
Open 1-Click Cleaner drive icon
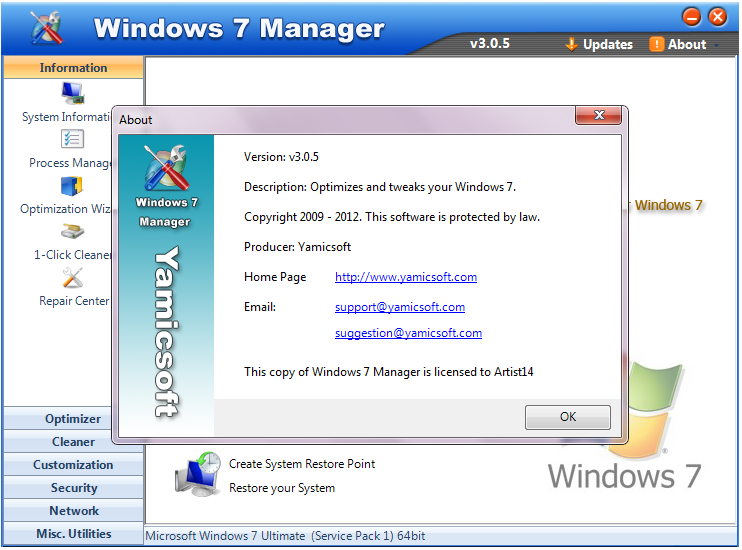[72, 231]
